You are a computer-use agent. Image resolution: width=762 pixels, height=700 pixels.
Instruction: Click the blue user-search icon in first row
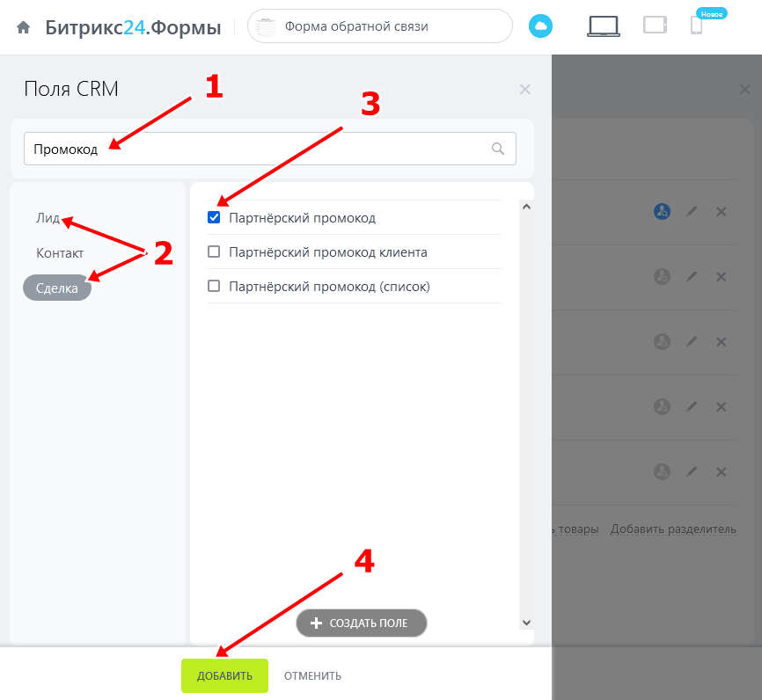pos(662,211)
